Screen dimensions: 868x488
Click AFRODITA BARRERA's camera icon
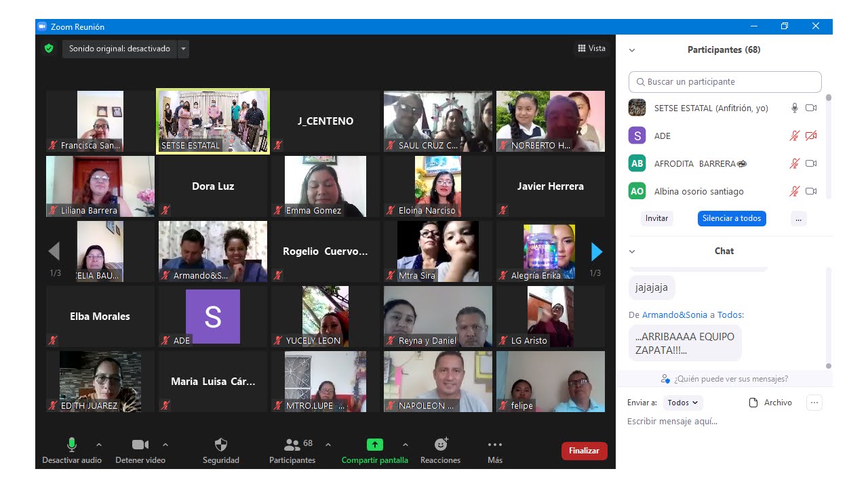[x=810, y=163]
